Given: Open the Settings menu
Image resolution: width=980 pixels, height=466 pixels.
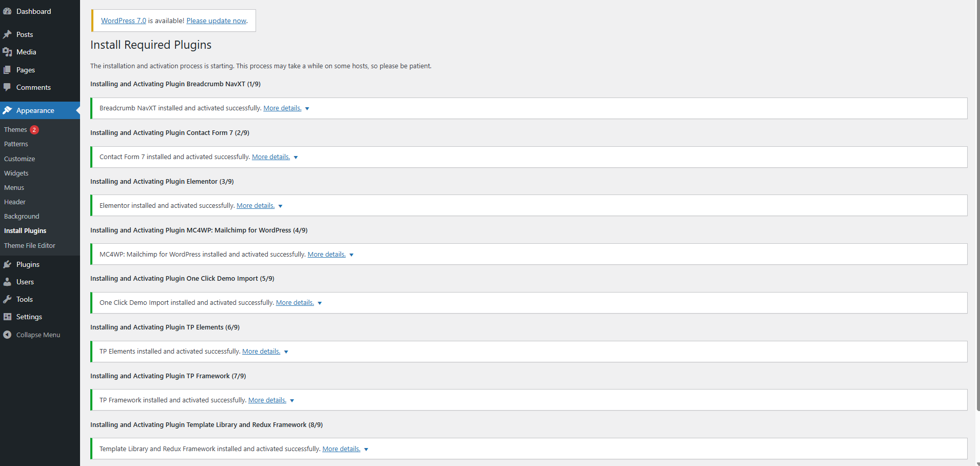Looking at the screenshot, I should (40, 317).
